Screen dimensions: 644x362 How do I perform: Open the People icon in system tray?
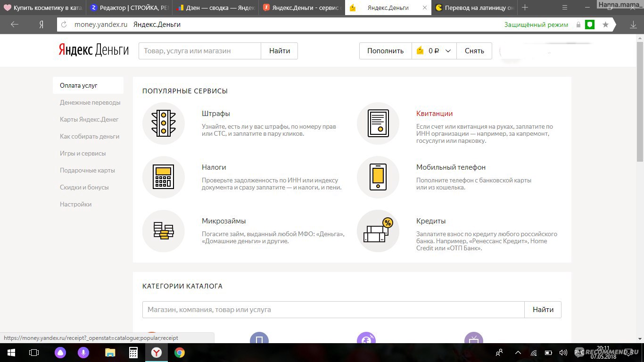500,353
